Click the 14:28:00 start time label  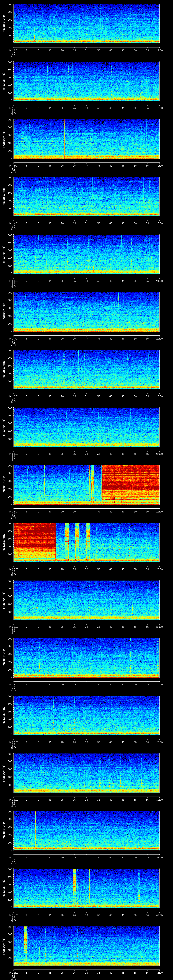[13, 742]
